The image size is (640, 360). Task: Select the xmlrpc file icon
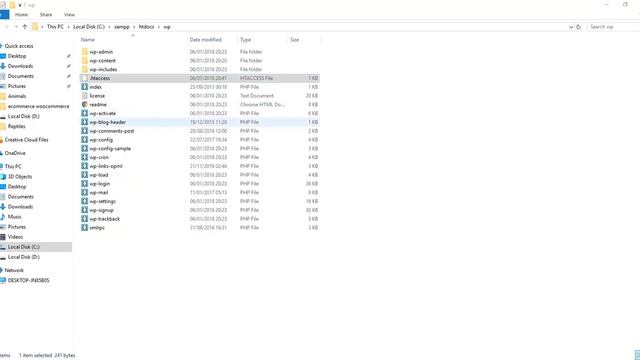click(x=84, y=228)
